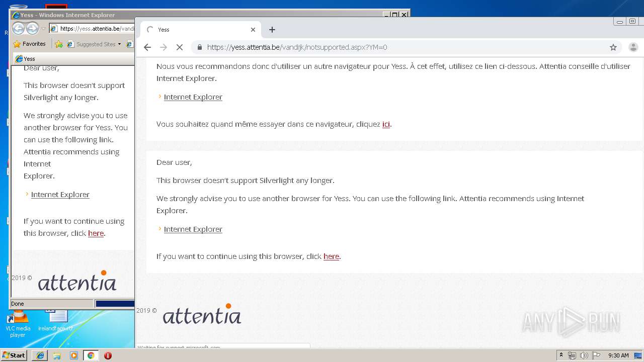This screenshot has height=362, width=644.
Task: Click the Add to Favorites Bar star icon
Action: 59,44
